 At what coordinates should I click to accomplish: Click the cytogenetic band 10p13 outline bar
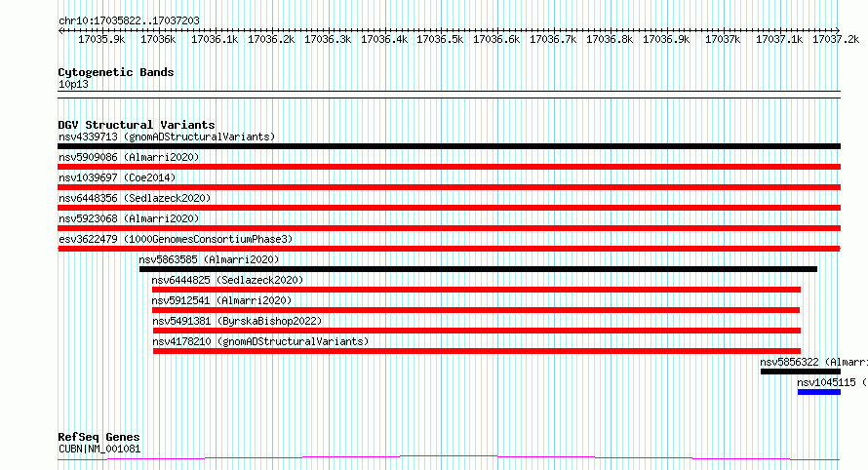pyautogui.click(x=449, y=95)
